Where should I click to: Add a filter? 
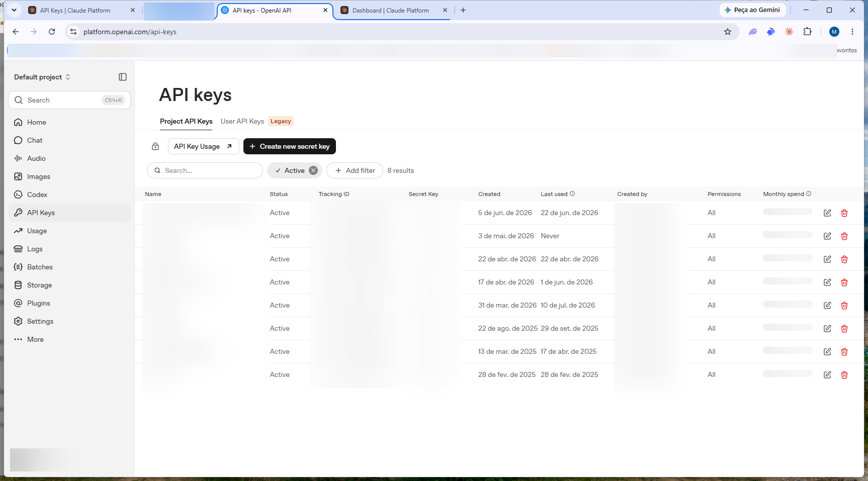pos(355,170)
